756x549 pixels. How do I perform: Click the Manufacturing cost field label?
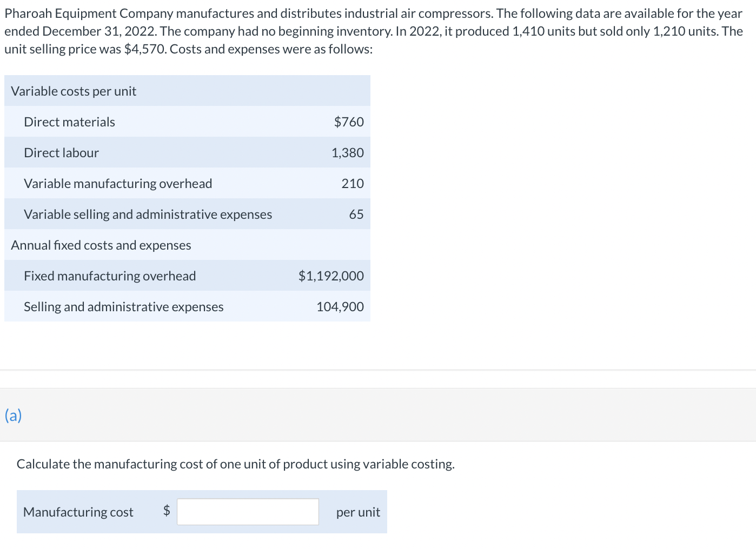(x=78, y=512)
